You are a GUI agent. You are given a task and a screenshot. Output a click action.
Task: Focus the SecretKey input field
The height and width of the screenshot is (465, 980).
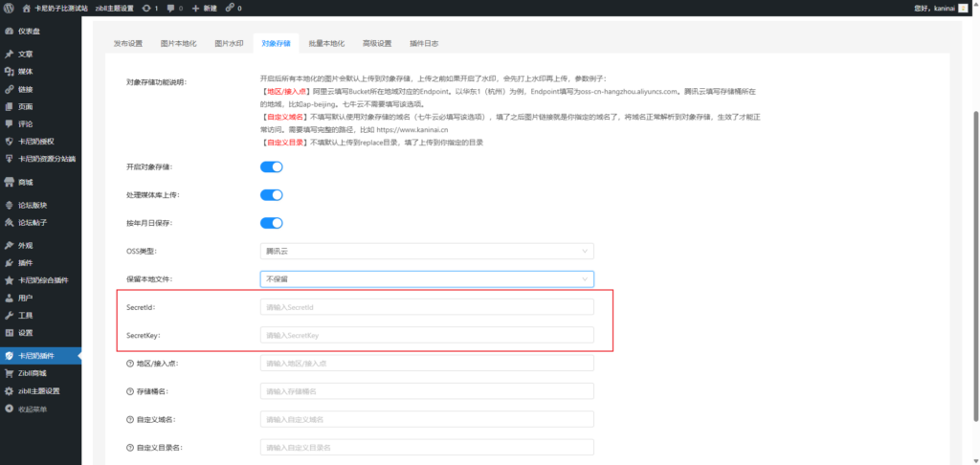click(427, 335)
